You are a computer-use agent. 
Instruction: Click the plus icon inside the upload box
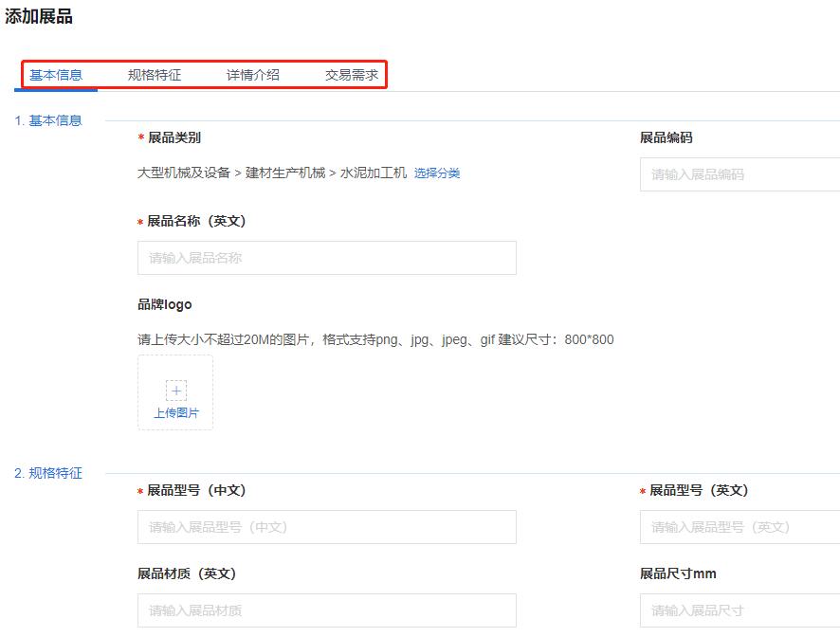tap(175, 389)
